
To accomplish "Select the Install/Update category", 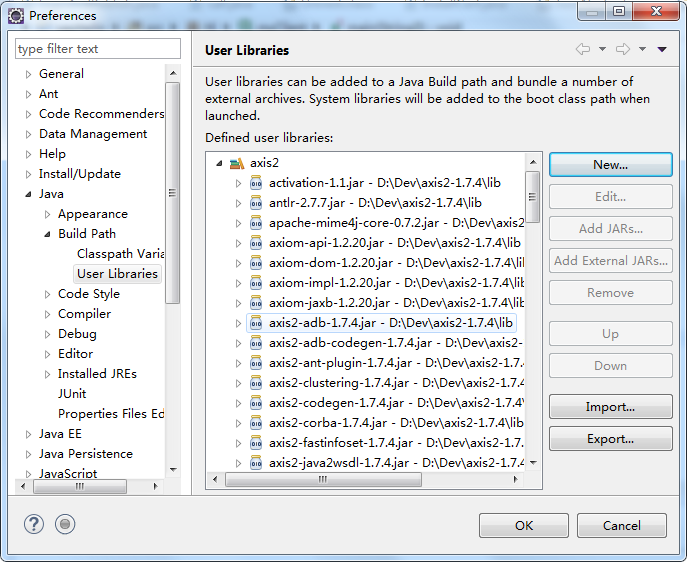I will point(80,174).
